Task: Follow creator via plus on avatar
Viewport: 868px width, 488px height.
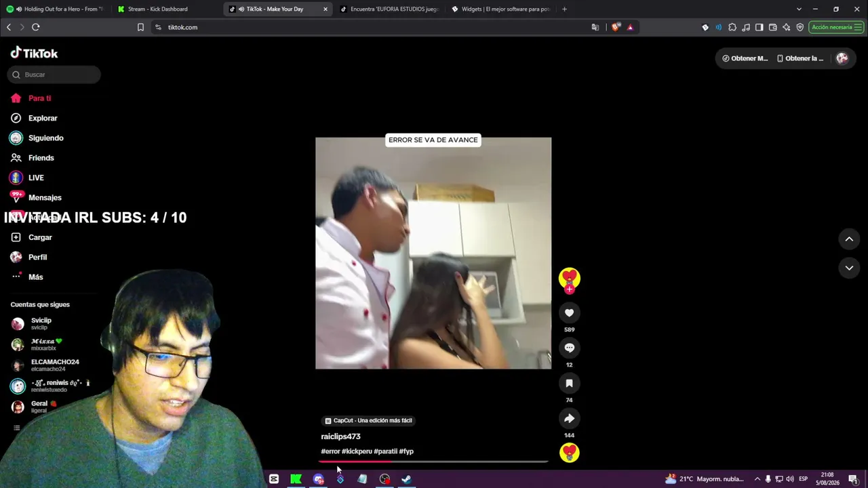Action: pos(569,289)
